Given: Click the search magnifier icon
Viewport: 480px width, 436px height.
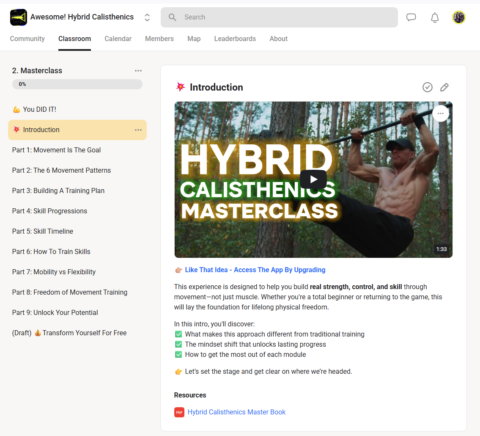Looking at the screenshot, I should [x=172, y=17].
